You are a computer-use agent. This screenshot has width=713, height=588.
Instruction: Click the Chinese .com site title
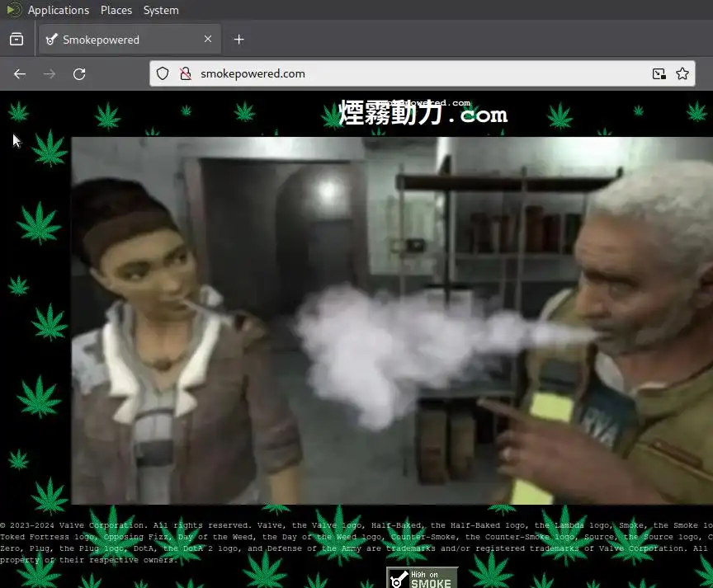pos(423,113)
